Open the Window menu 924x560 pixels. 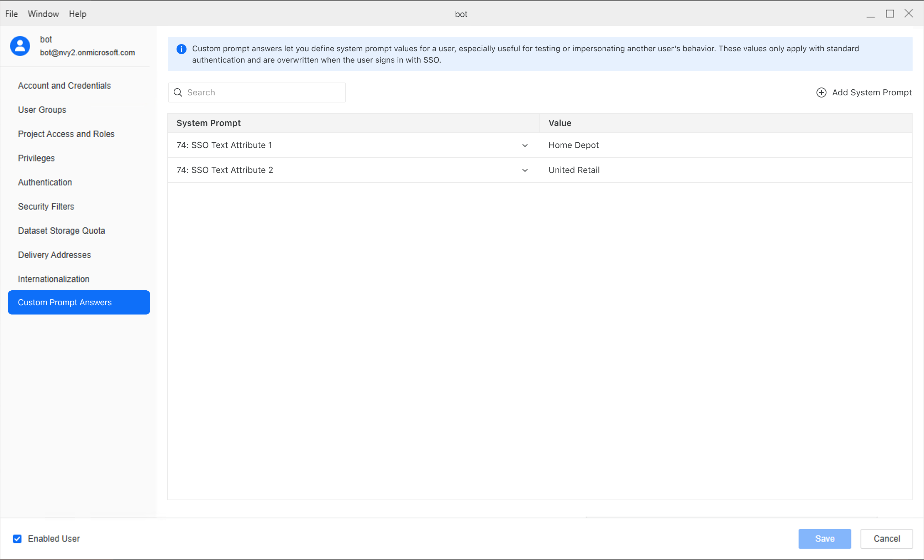coord(43,14)
